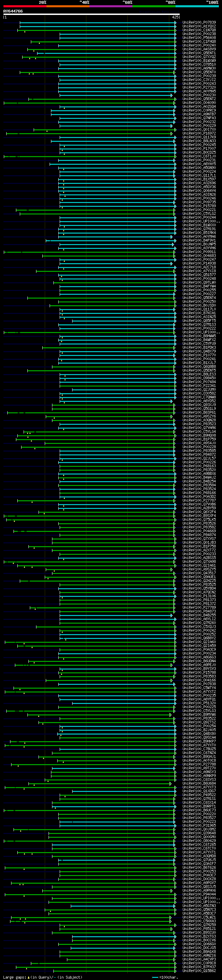Open hit UniRef100_C1N7Q8

point(199,31)
